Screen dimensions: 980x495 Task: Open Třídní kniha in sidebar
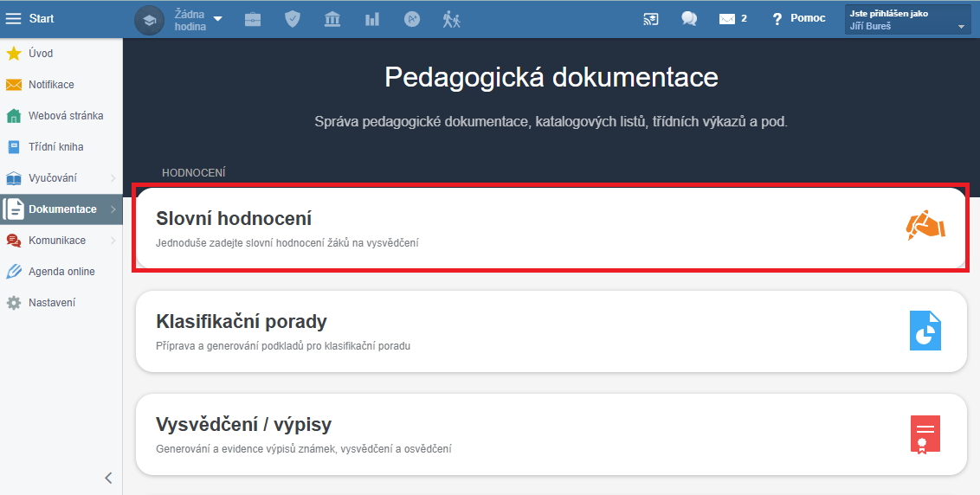click(x=61, y=147)
